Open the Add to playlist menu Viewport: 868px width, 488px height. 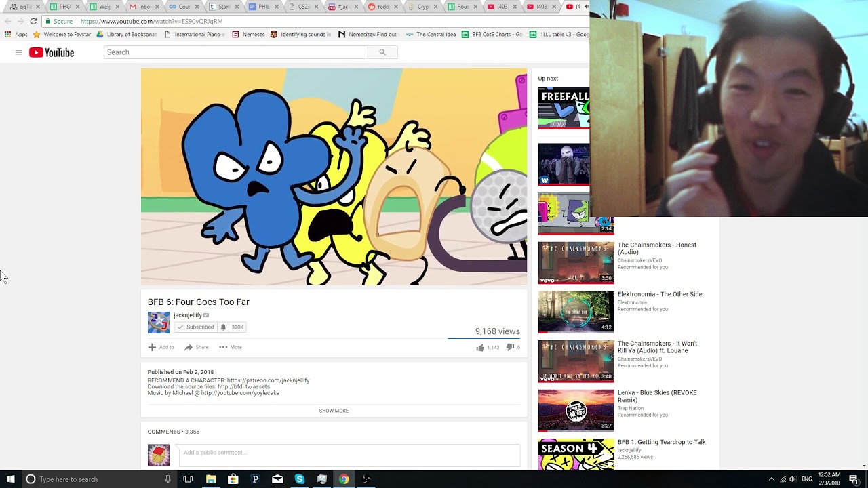(x=161, y=347)
